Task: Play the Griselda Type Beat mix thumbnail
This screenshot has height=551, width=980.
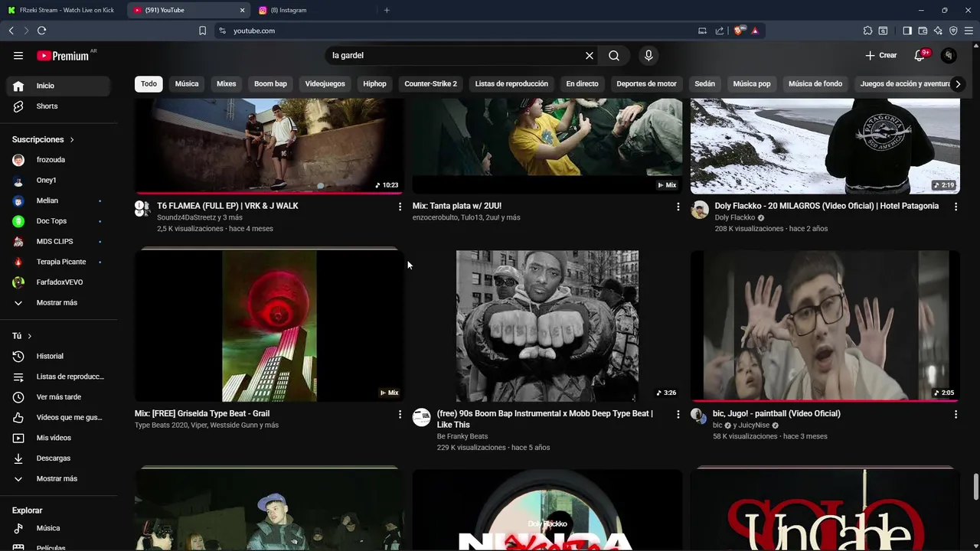Action: pyautogui.click(x=269, y=325)
